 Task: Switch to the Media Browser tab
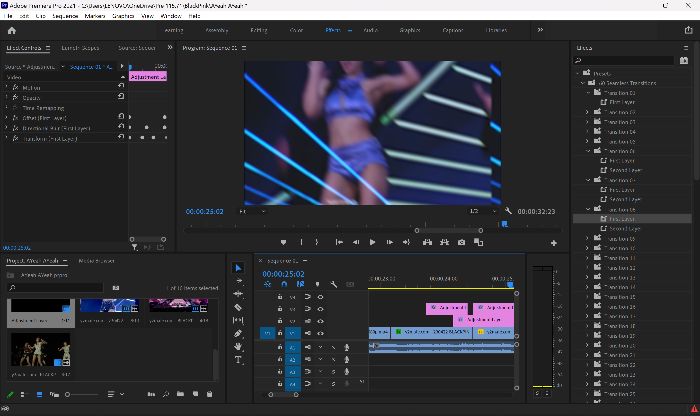pyautogui.click(x=96, y=261)
